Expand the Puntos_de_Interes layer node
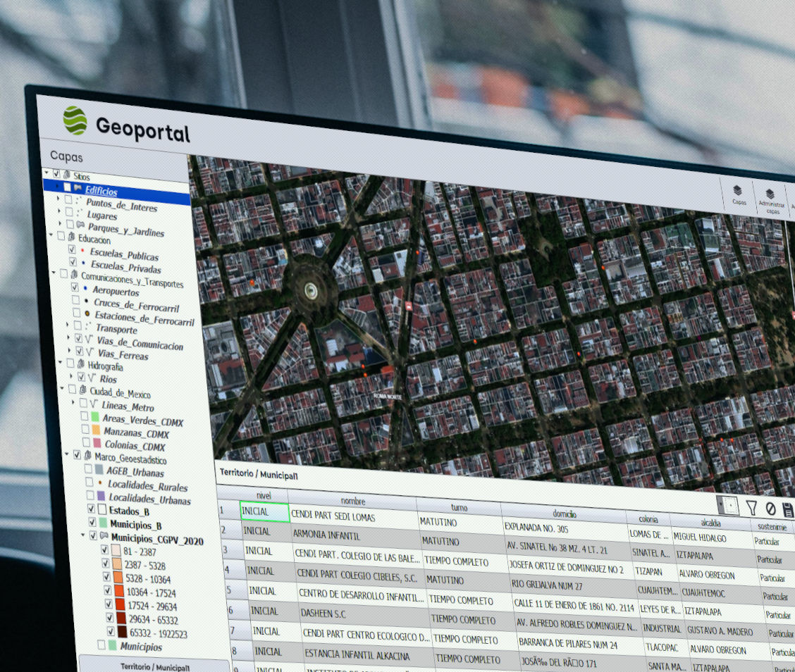 tap(59, 199)
